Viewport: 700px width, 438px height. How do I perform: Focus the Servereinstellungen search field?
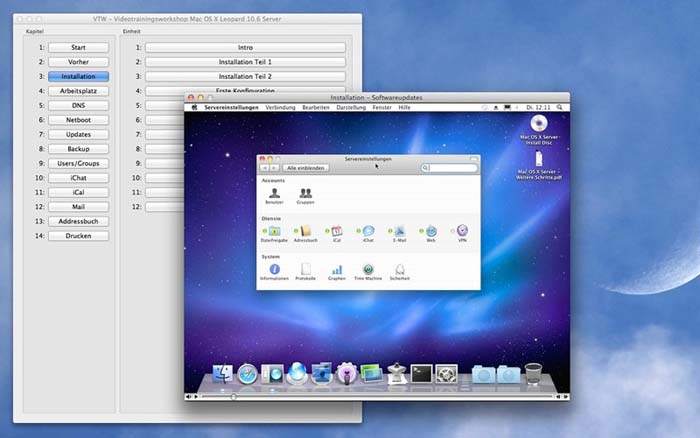click(x=449, y=168)
